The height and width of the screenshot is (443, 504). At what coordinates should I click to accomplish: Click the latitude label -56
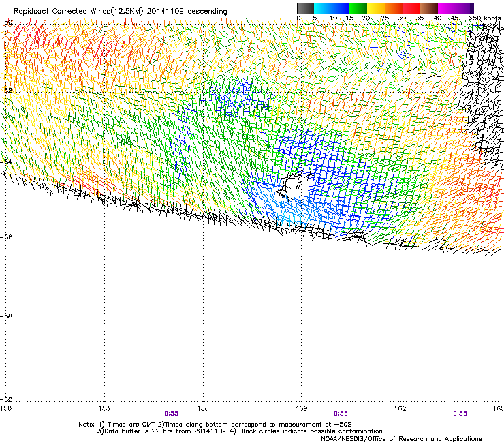6,236
